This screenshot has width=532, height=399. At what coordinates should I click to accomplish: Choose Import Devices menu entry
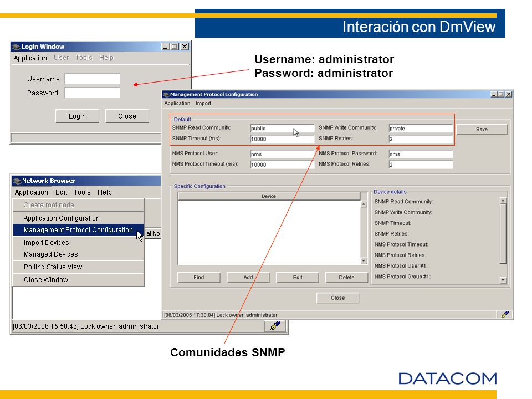[x=78, y=243]
